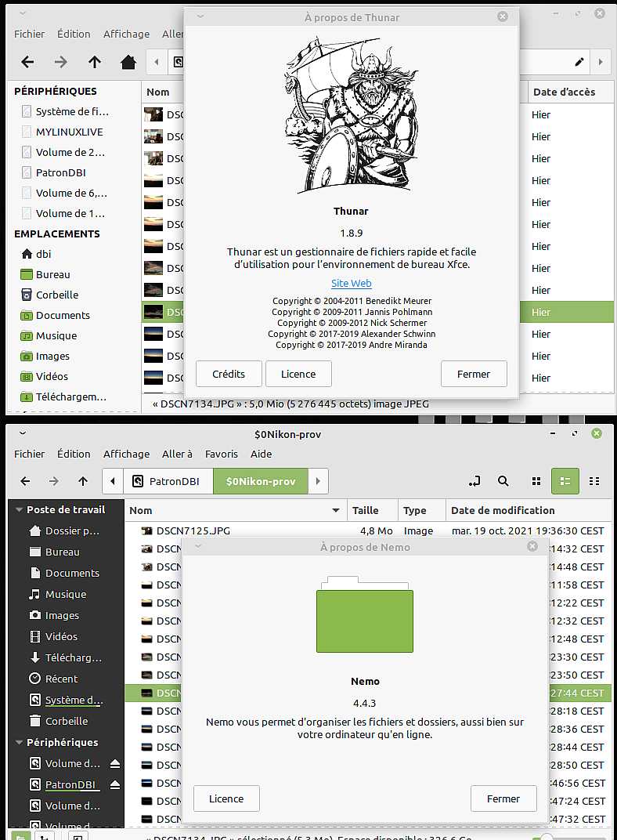Click left path arrow in Thunar pathbar
Screen dimensions: 617x840
tap(157, 62)
